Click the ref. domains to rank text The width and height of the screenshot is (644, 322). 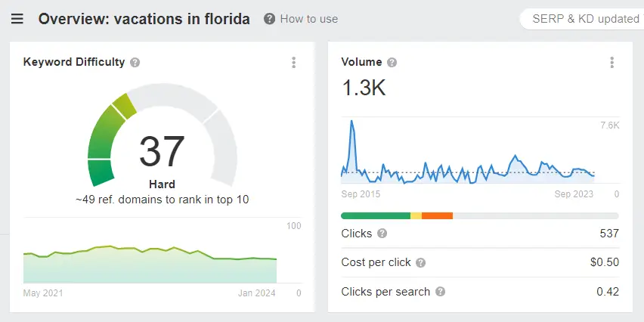[x=162, y=200]
